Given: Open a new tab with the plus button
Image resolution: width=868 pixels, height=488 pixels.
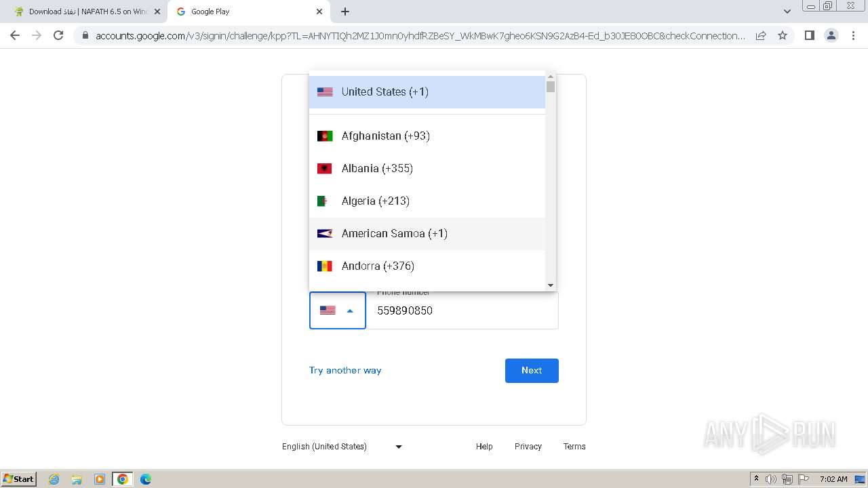Looking at the screenshot, I should 345,12.
